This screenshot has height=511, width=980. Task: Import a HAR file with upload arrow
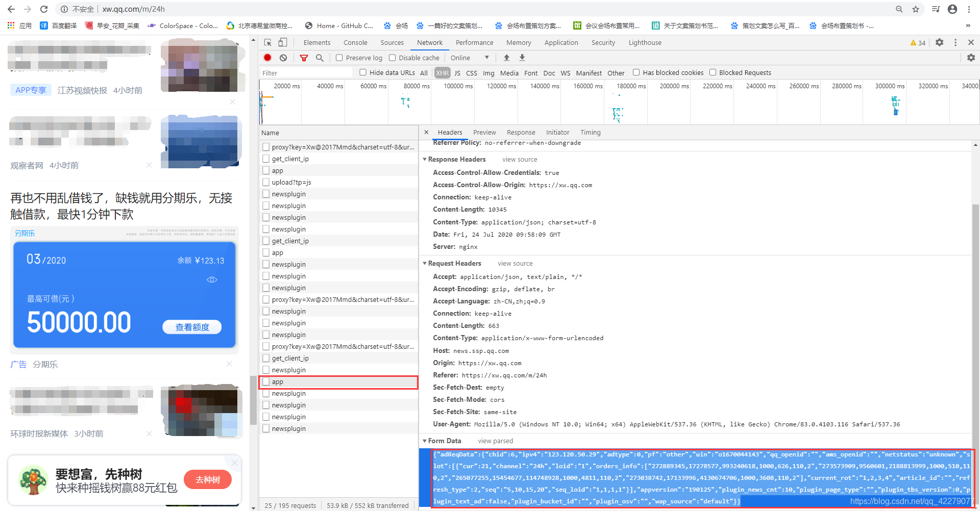tap(506, 58)
